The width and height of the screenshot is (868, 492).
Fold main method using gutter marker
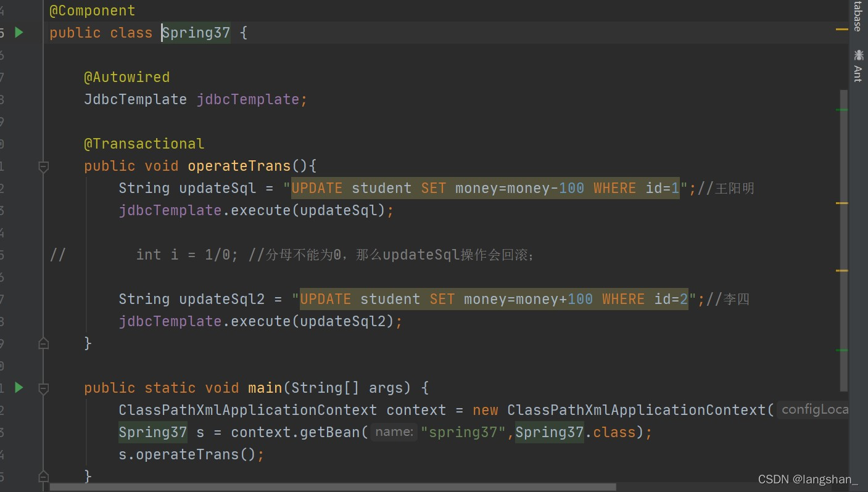[x=43, y=388]
